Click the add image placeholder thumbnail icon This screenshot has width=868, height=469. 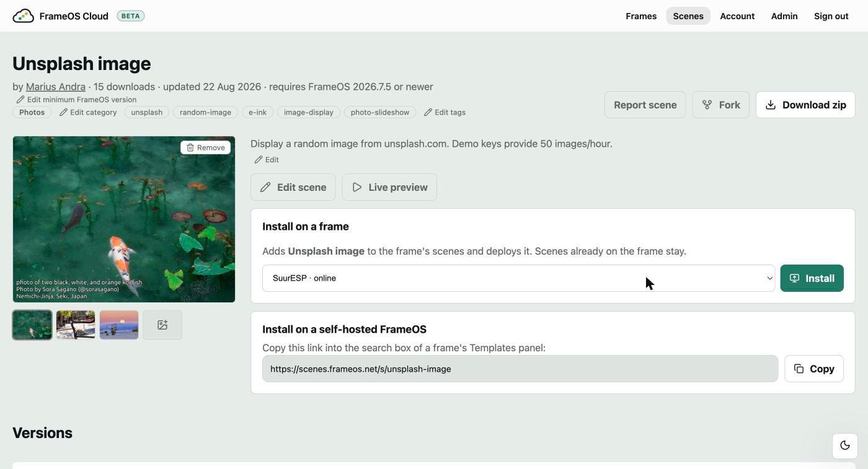point(162,325)
